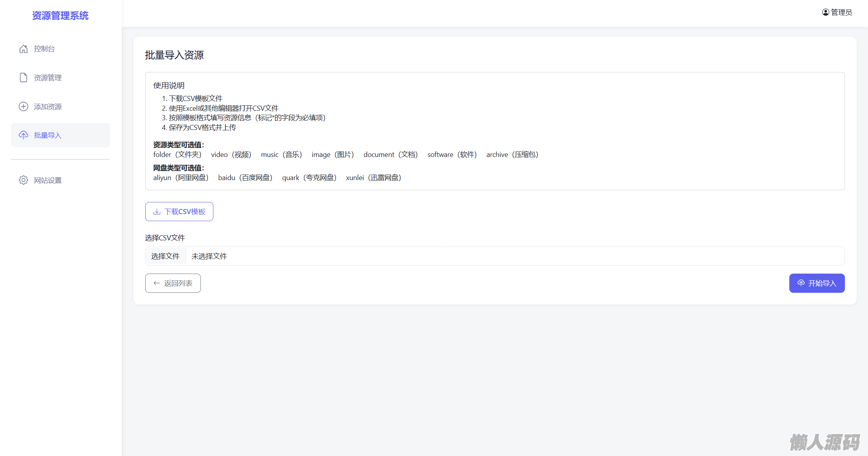Click the gear icon beside 网站设置
The width and height of the screenshot is (868, 456).
23,180
